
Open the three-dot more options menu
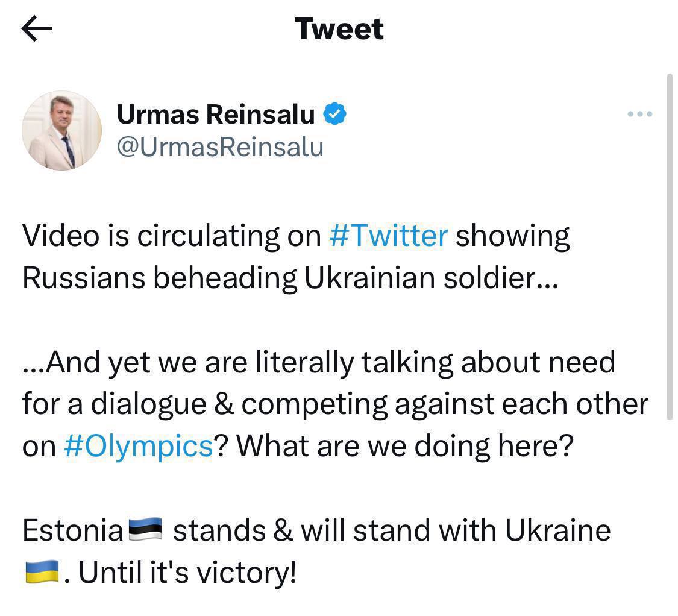[x=639, y=114]
